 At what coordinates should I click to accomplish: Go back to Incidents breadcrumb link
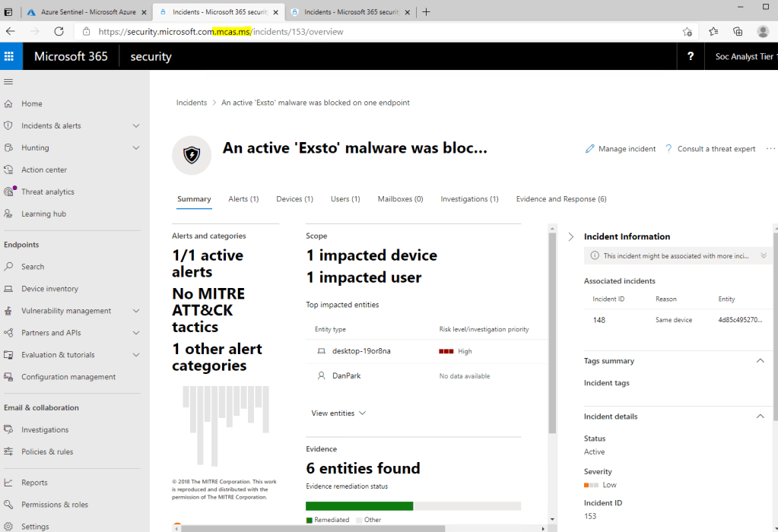[x=192, y=103]
